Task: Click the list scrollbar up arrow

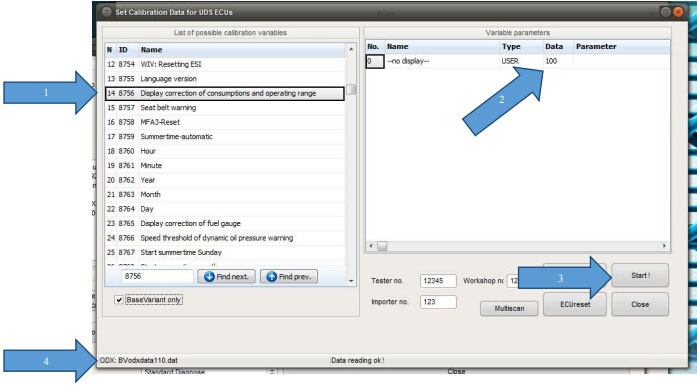Action: click(x=351, y=49)
